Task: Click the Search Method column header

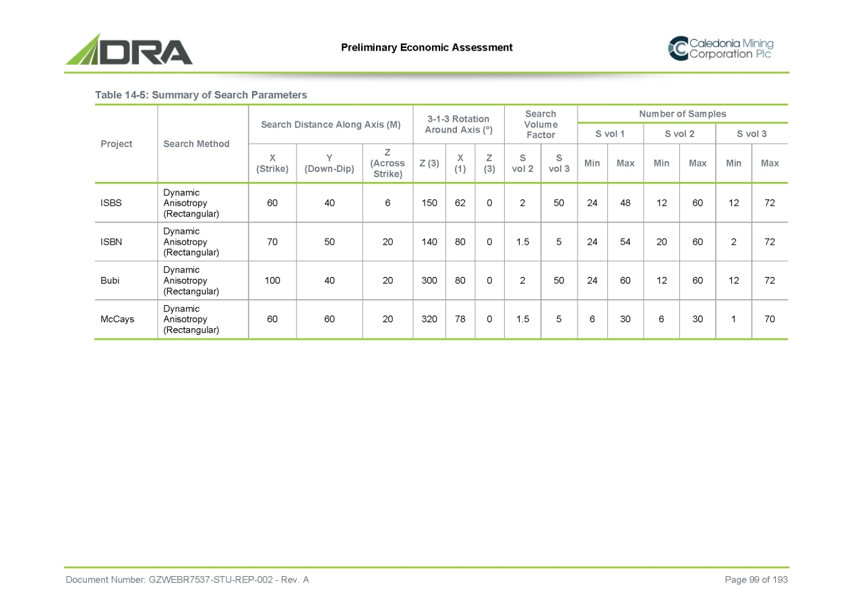Action: [197, 144]
